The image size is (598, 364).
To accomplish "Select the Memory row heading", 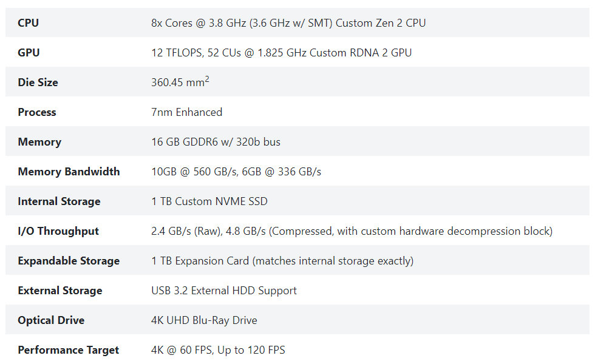I will 39,142.
